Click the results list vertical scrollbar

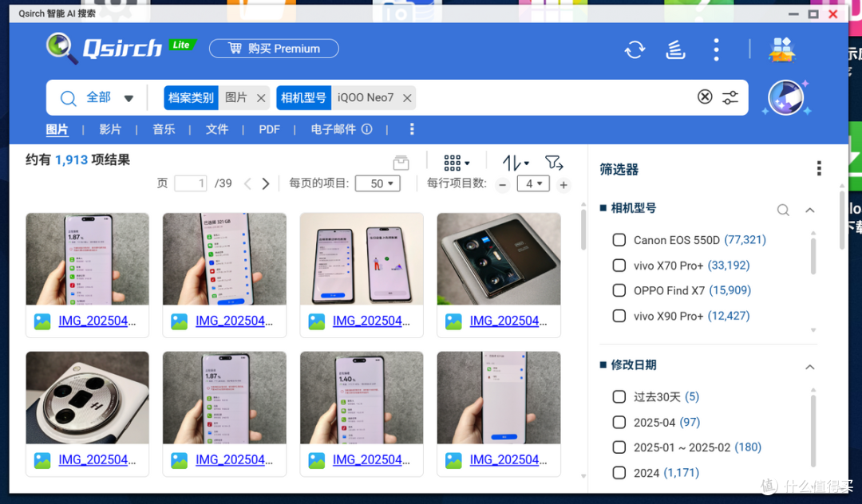click(x=583, y=230)
